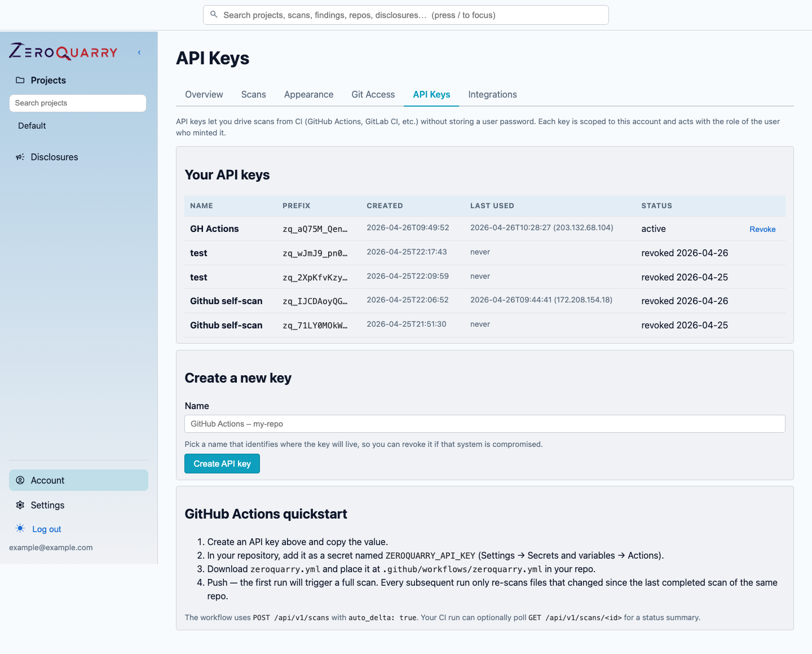The height and width of the screenshot is (654, 812).
Task: Click created date 2026-04-25T21:51:30
Action: (407, 324)
